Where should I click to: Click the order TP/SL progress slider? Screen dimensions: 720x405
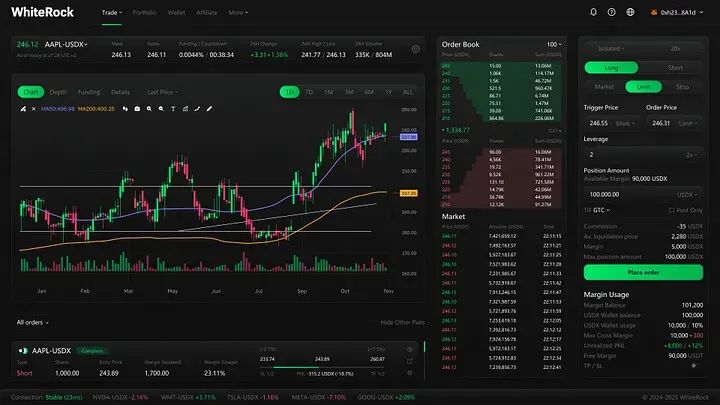pyautogui.click(x=321, y=366)
